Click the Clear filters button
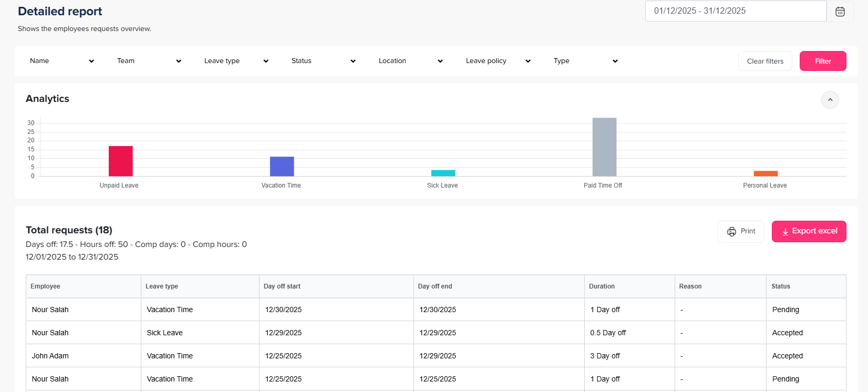 click(x=764, y=61)
